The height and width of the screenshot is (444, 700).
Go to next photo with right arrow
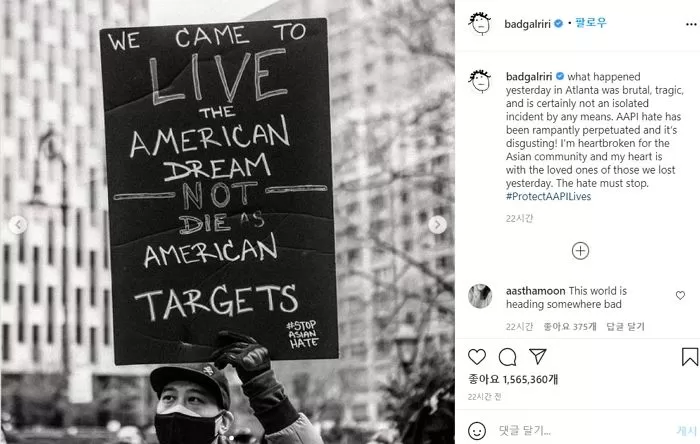point(438,224)
